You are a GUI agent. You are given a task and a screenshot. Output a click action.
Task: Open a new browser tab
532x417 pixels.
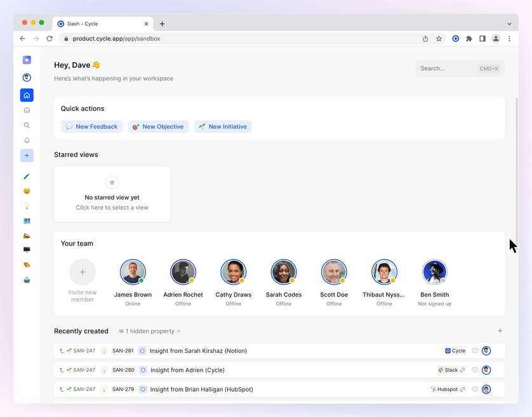click(x=162, y=23)
